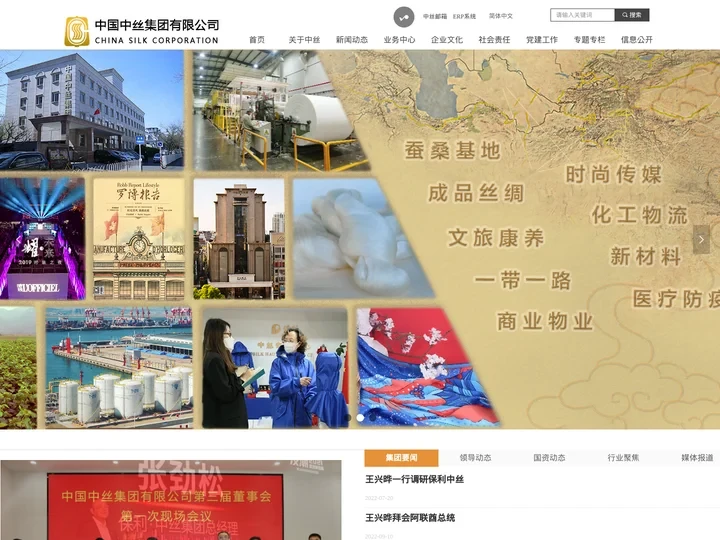
Task: Click the China Silk Corporation logo
Action: pyautogui.click(x=141, y=31)
